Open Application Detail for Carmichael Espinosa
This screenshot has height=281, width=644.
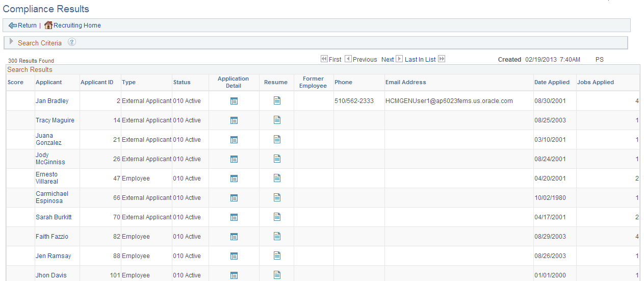pyautogui.click(x=234, y=198)
